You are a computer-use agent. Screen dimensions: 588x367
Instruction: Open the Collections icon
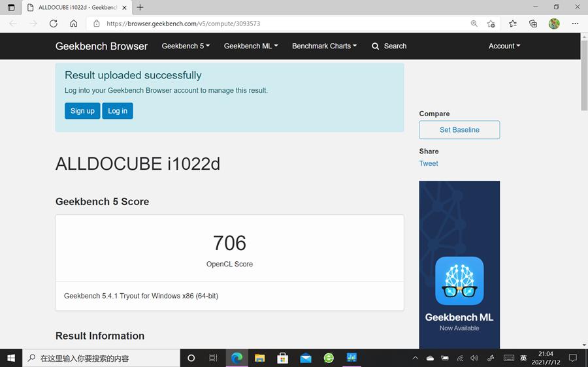[x=533, y=24]
